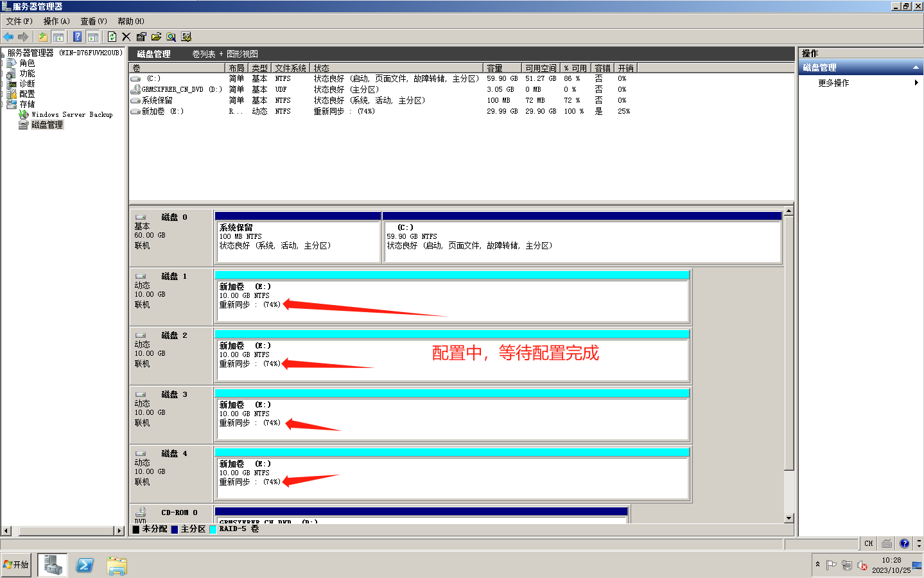The image size is (924, 578).
Task: Select the (C:) partition on disk 0
Action: coord(582,238)
